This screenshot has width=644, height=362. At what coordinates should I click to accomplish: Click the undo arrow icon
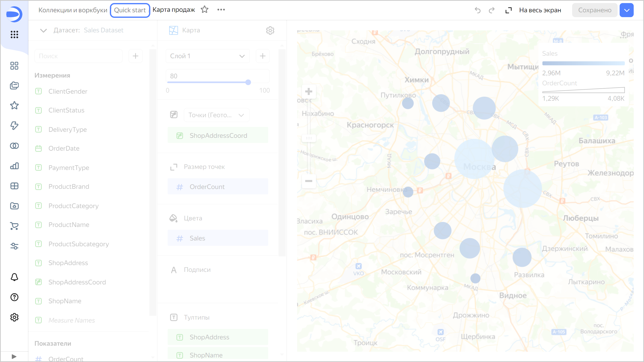478,10
